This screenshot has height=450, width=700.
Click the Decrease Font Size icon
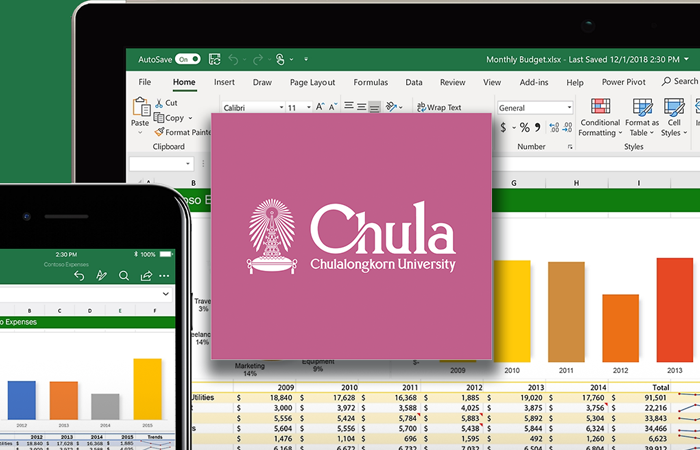tap(333, 107)
